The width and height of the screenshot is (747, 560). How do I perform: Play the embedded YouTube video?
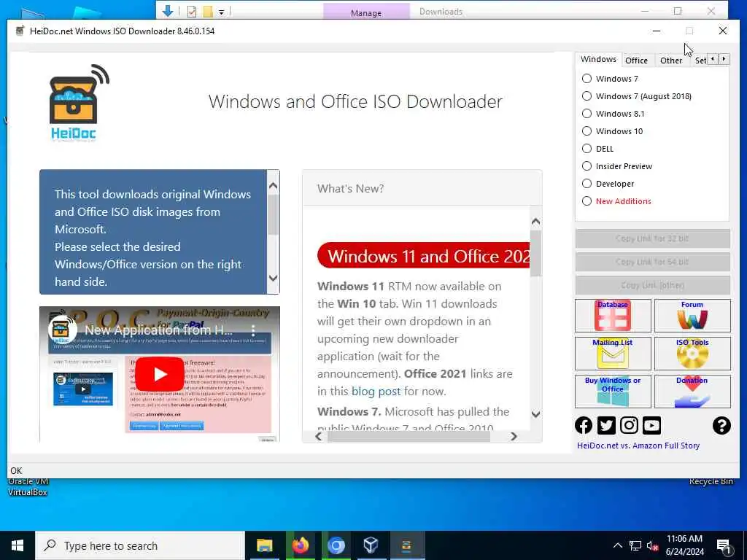[160, 374]
